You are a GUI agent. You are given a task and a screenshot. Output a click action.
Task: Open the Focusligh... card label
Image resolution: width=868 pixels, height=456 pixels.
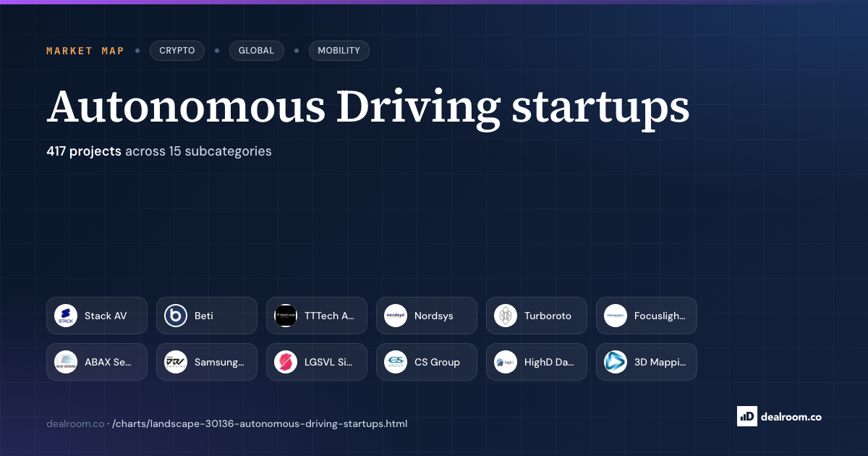coord(660,316)
